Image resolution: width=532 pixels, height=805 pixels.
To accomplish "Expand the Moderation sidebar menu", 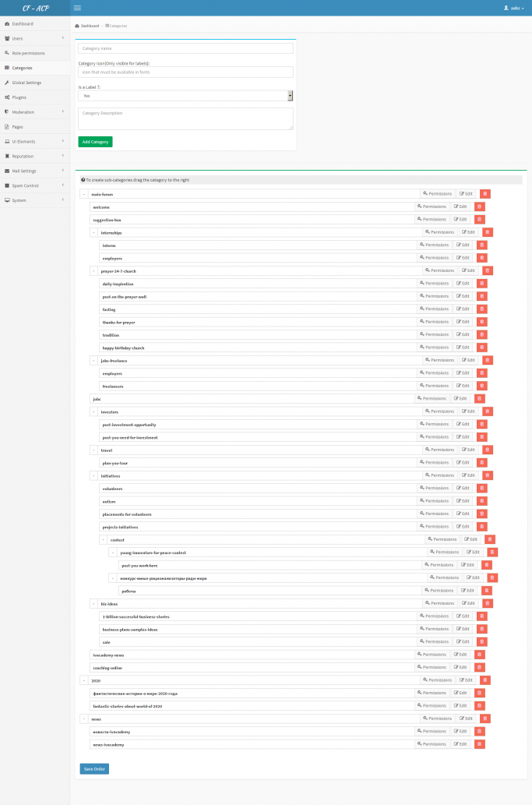I will [35, 112].
